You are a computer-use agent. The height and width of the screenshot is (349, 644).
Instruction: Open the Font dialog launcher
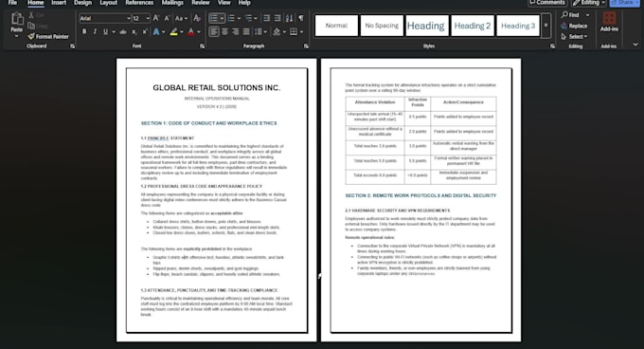coord(202,46)
